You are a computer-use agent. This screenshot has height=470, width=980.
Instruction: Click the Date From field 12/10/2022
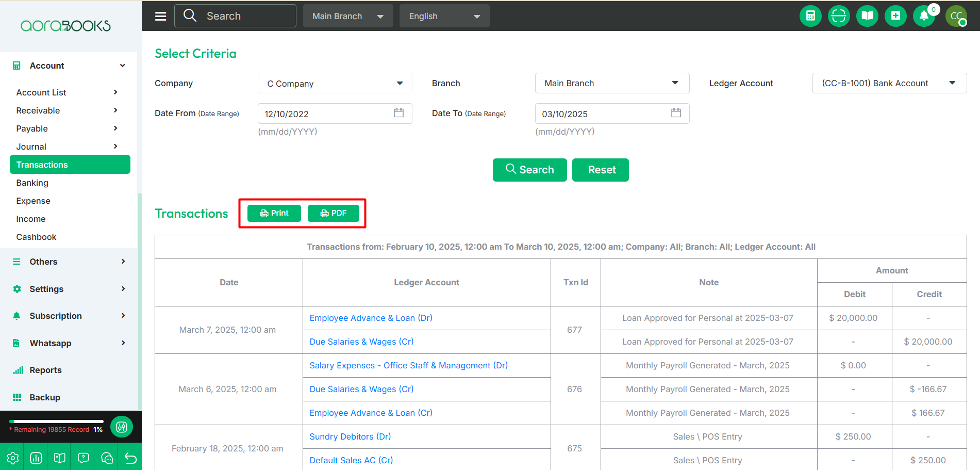click(335, 114)
